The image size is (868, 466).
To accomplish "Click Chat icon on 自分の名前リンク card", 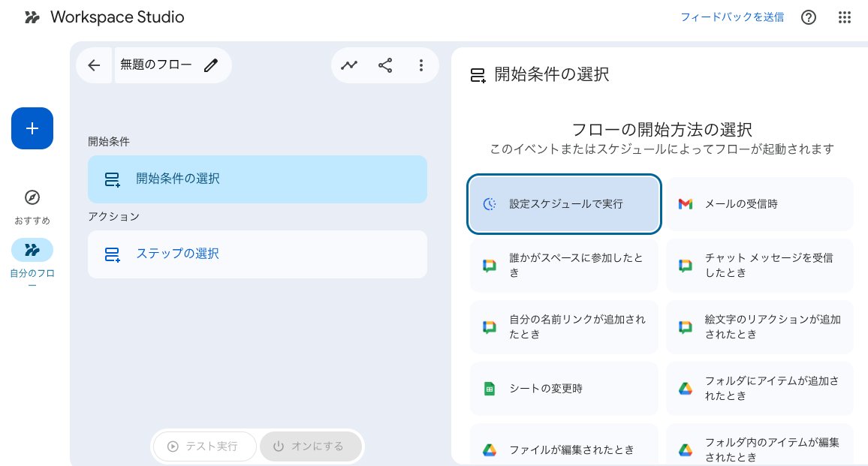I will (x=490, y=327).
